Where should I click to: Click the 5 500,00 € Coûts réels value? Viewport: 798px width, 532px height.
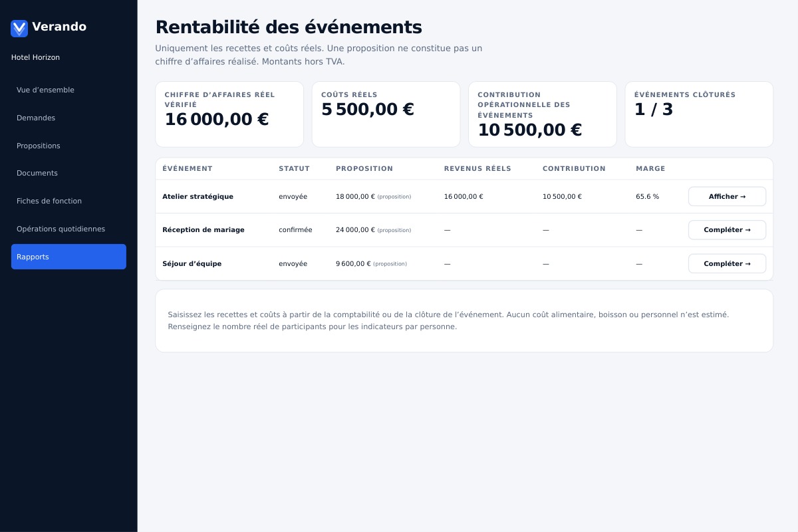(x=368, y=110)
